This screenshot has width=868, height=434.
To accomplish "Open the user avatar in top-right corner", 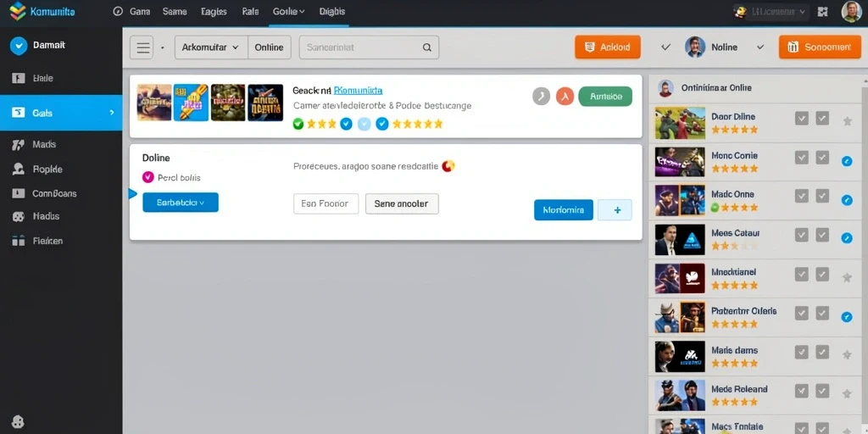I will 851,12.
